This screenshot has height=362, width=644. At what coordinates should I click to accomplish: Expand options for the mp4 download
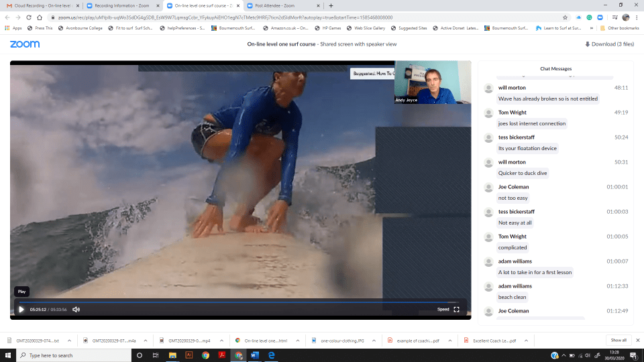[x=221, y=340]
